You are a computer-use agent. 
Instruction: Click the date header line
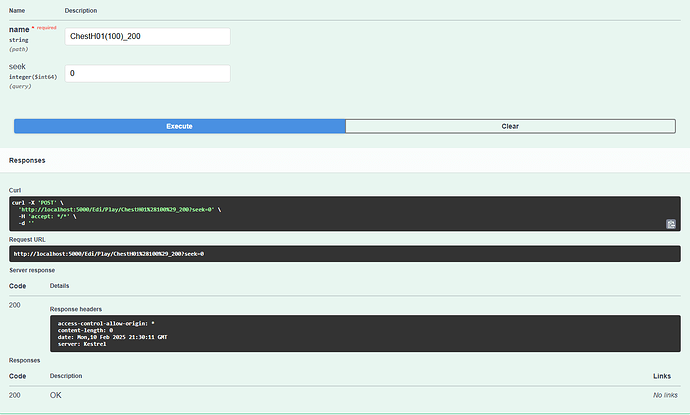[113, 337]
